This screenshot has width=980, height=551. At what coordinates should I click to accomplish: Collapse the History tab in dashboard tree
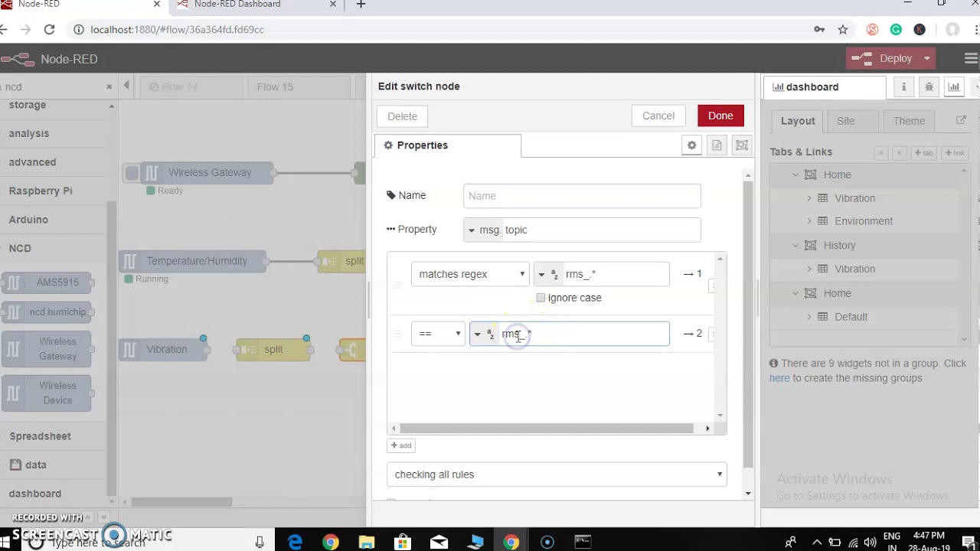[795, 246]
